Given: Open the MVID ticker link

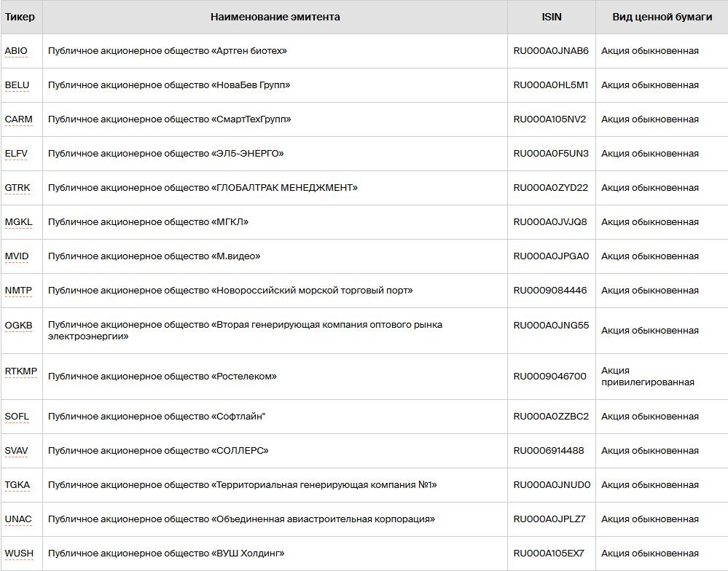Looking at the screenshot, I should pos(17,256).
